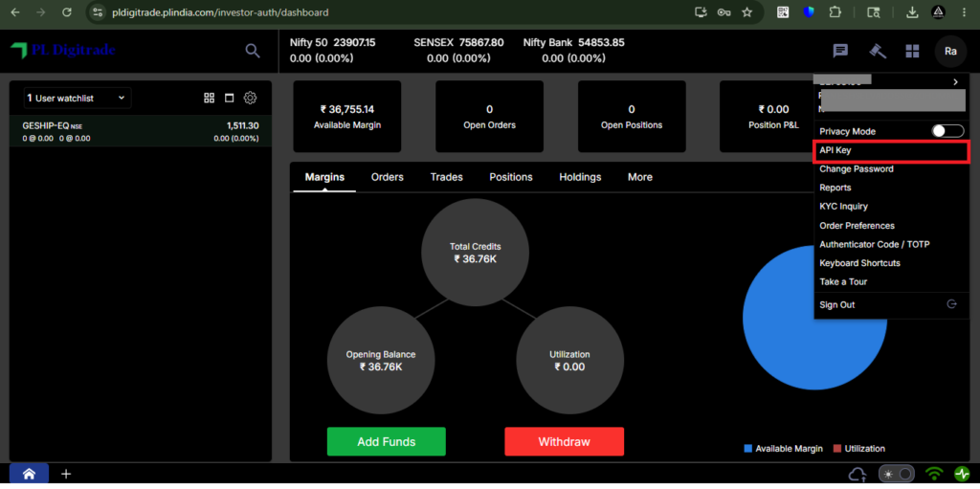The width and height of the screenshot is (980, 489).
Task: Open the gavel auction icon
Action: (x=879, y=52)
